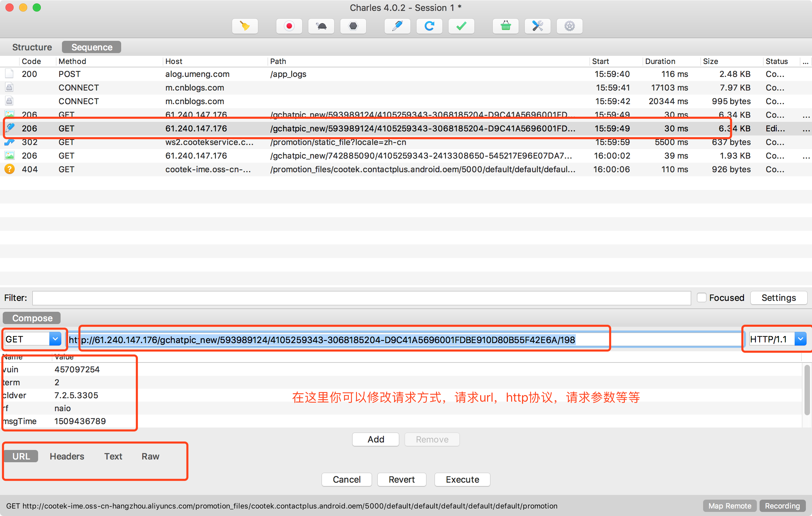Expand the GET method dropdown selector
This screenshot has width=812, height=516.
pyautogui.click(x=54, y=339)
